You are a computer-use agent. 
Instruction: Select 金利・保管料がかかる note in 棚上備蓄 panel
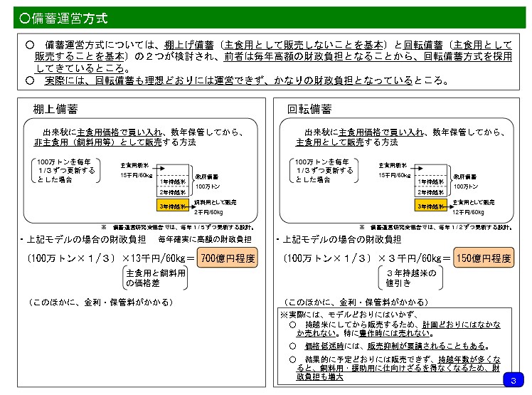click(x=101, y=302)
